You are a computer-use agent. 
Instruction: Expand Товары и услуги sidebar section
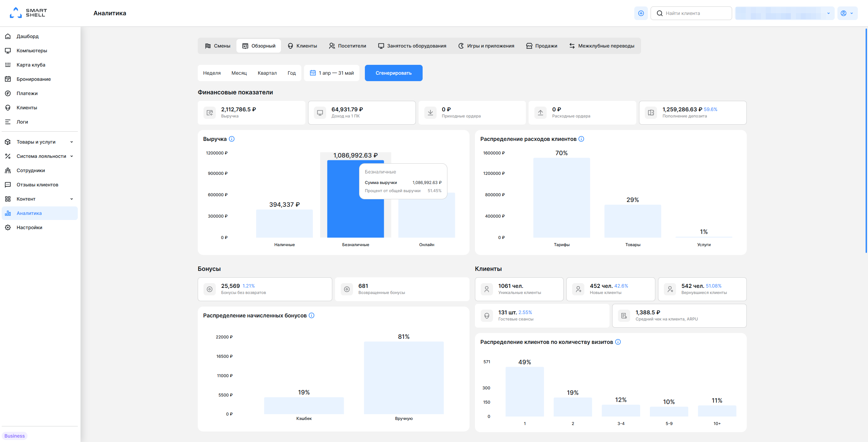pyautogui.click(x=40, y=142)
